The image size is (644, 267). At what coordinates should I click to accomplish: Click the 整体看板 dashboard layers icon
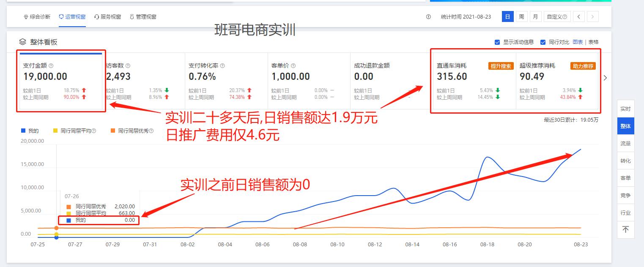point(22,42)
